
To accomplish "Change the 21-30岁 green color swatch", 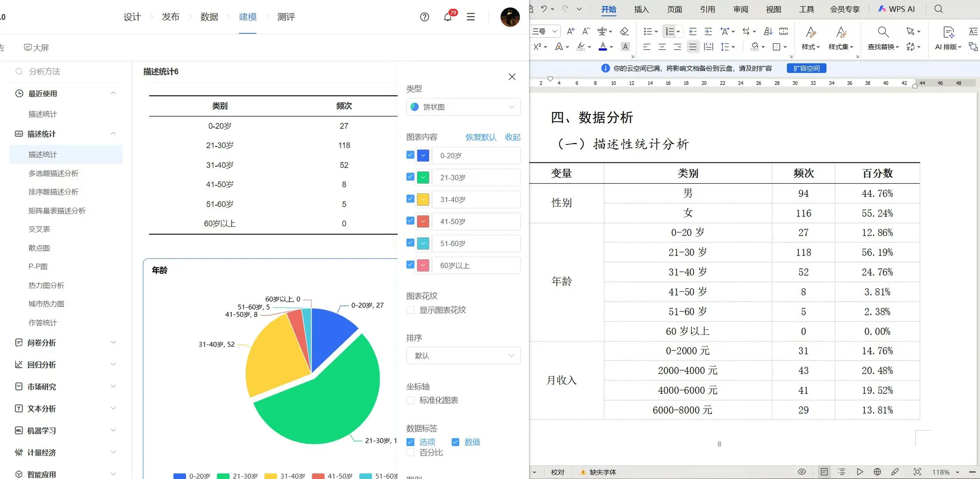I will (423, 177).
